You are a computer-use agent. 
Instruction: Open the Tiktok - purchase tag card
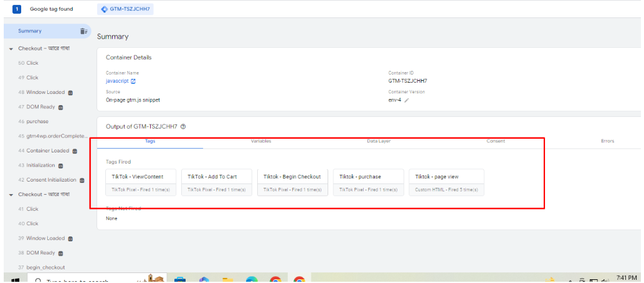click(369, 182)
